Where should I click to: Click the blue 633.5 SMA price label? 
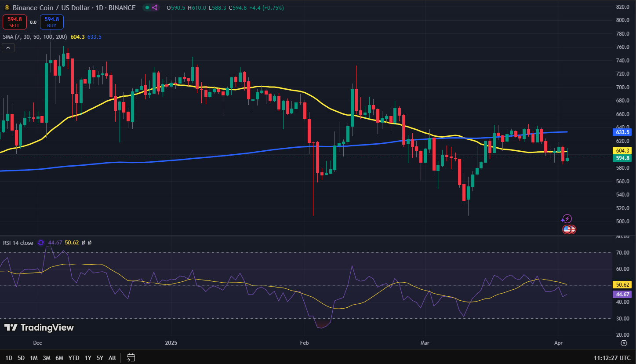(x=621, y=132)
